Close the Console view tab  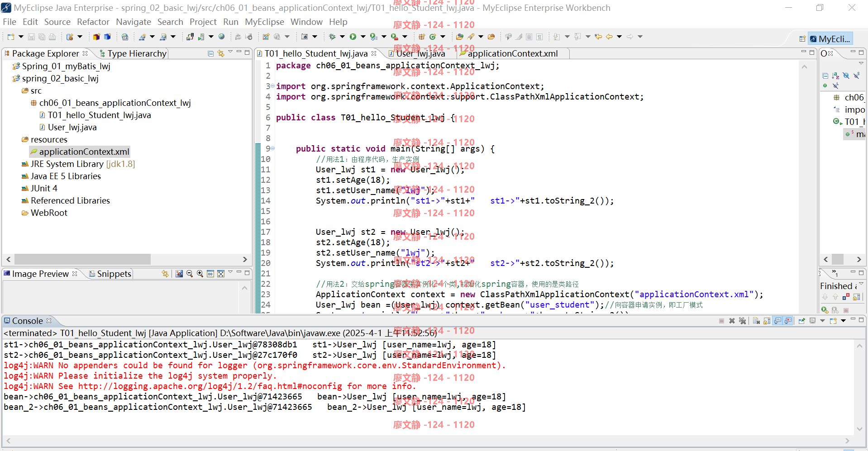(x=49, y=321)
